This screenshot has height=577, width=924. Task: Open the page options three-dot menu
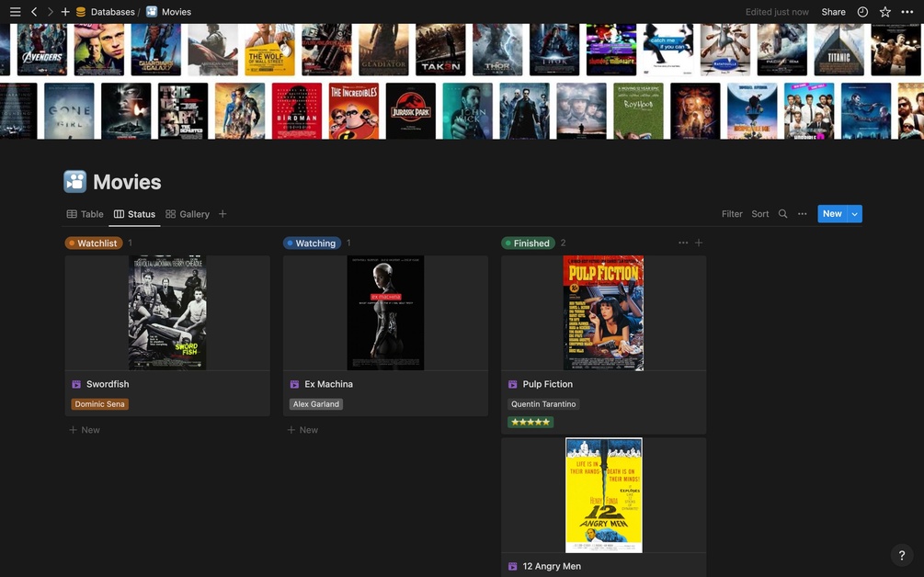coord(907,12)
